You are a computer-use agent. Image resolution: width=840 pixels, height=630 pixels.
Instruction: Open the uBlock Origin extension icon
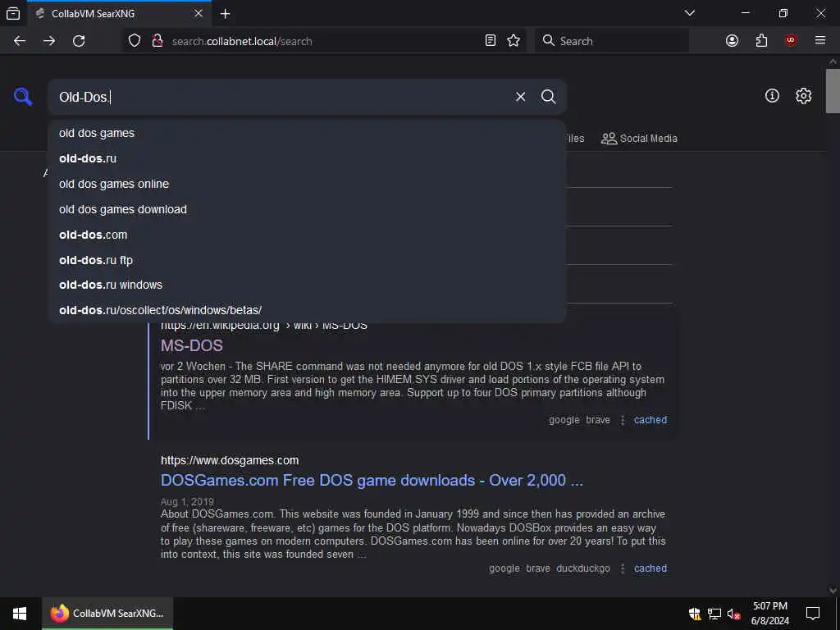pyautogui.click(x=791, y=41)
